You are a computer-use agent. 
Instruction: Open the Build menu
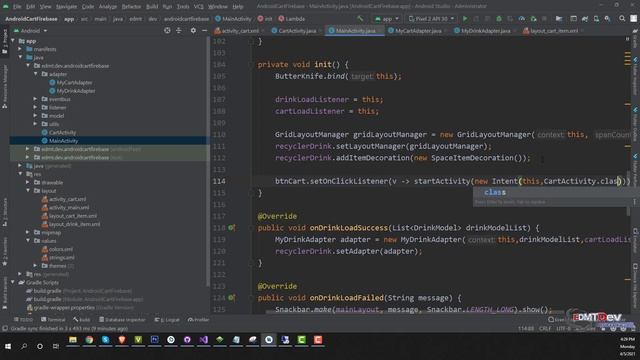click(152, 7)
